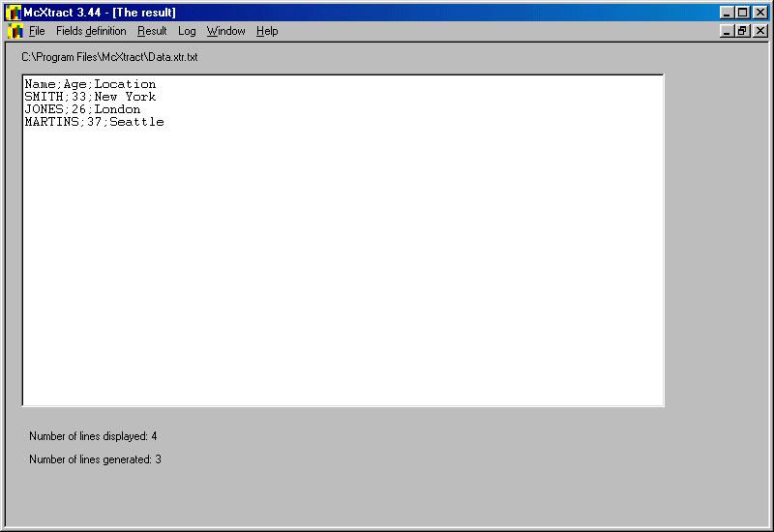The image size is (774, 532).
Task: Open the Log menu
Action: coord(187,31)
